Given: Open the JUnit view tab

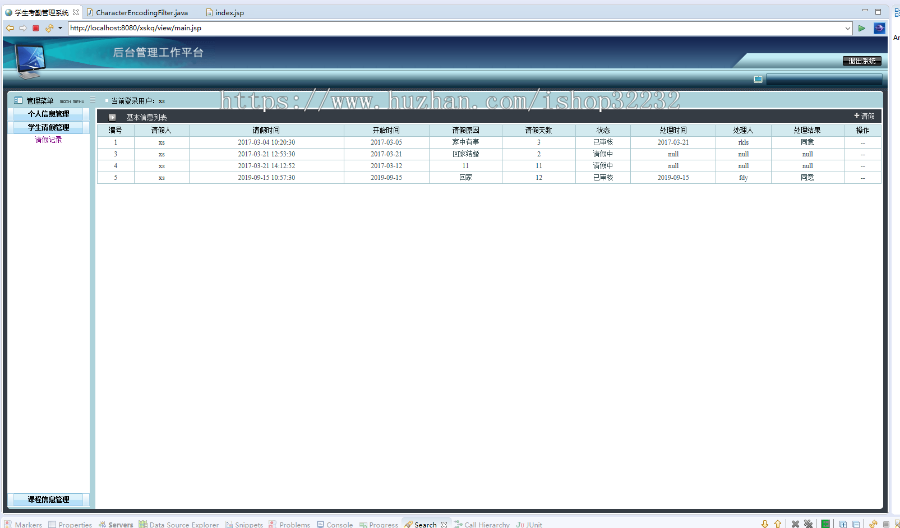Looking at the screenshot, I should pos(529,524).
